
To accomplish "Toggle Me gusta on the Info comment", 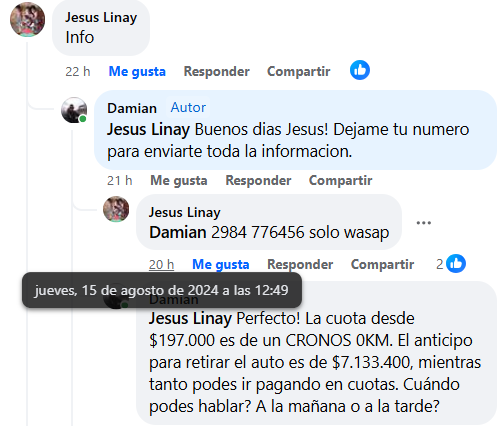I will click(x=137, y=71).
